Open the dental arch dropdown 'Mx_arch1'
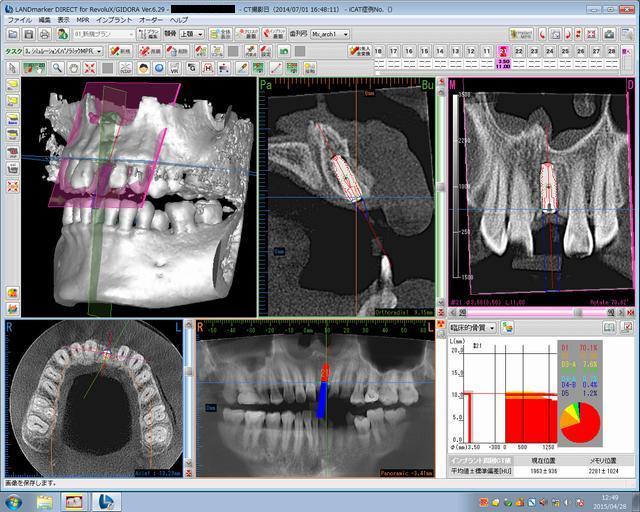 click(330, 34)
